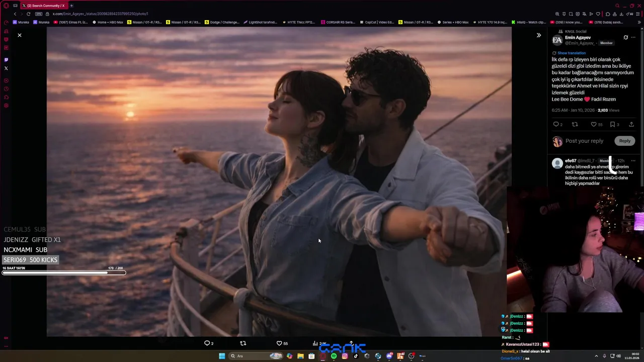Click the main Titanic-pose photo

(x=279, y=182)
